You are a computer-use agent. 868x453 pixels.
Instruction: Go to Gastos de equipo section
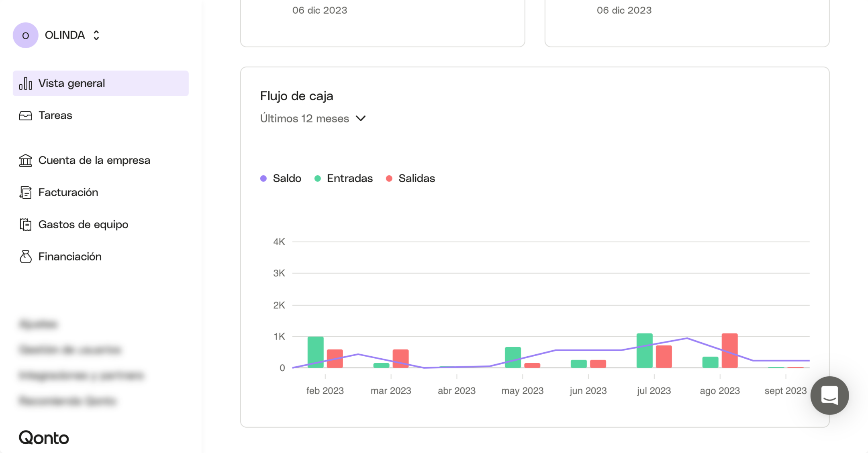[x=83, y=225]
